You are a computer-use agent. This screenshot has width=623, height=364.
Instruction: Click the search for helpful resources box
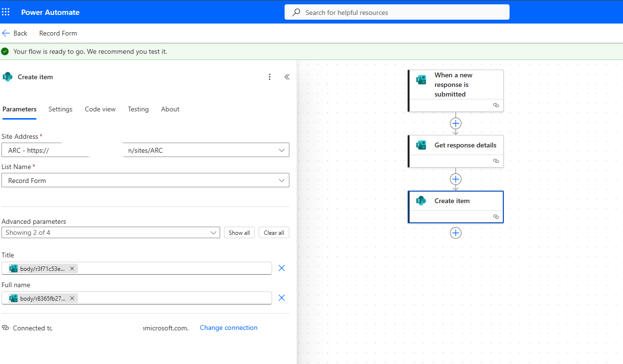coord(397,12)
